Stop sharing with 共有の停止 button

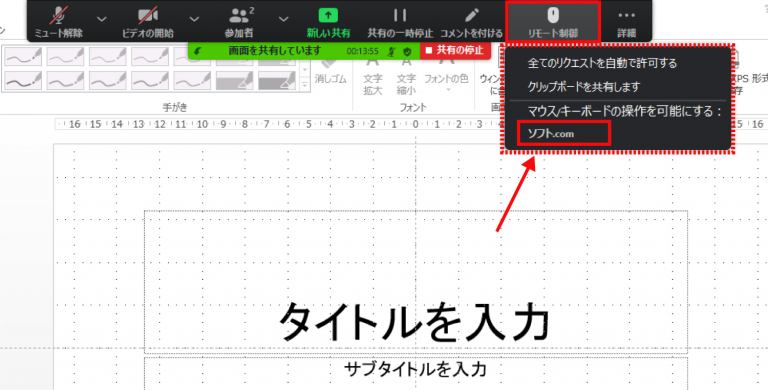(455, 50)
